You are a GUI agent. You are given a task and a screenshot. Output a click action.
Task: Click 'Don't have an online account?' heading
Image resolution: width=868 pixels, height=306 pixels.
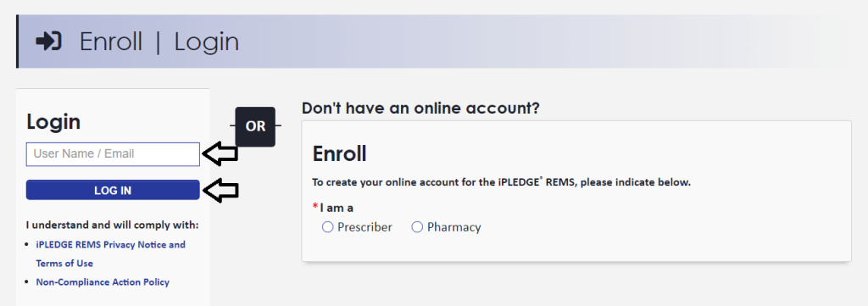pos(420,108)
